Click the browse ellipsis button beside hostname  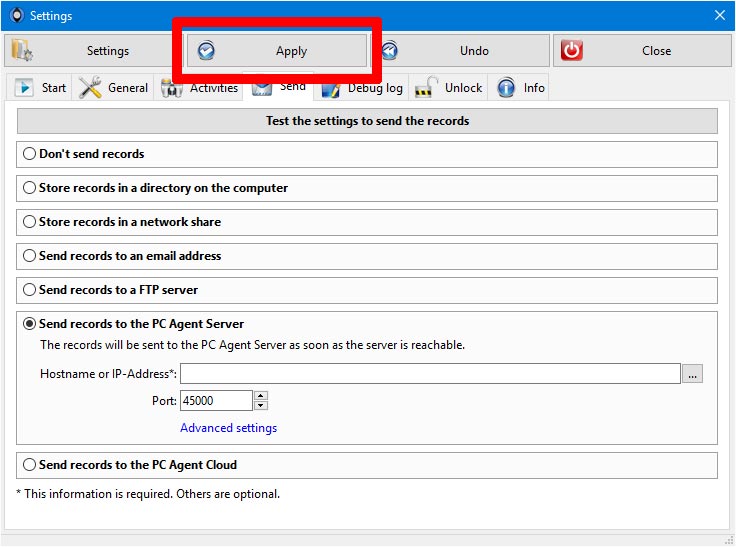pos(693,374)
